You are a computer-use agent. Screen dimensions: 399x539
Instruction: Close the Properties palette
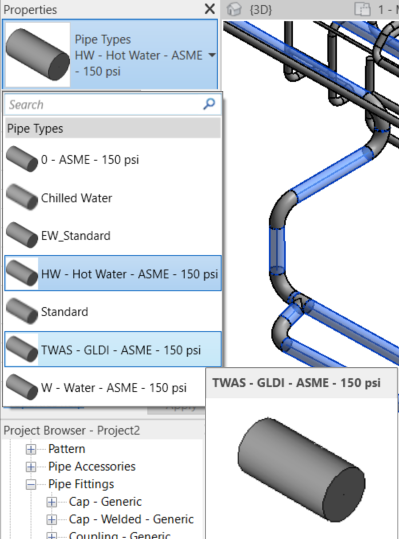tap(210, 9)
